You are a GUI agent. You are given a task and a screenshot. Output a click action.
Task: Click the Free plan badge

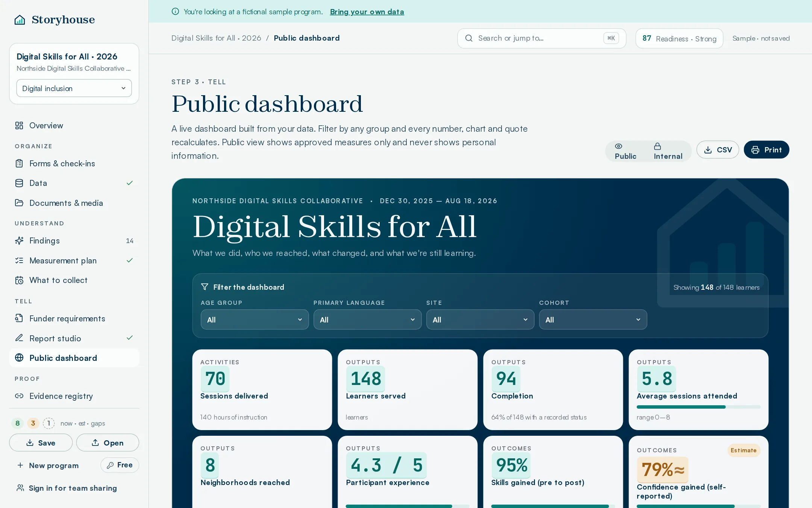pos(120,465)
